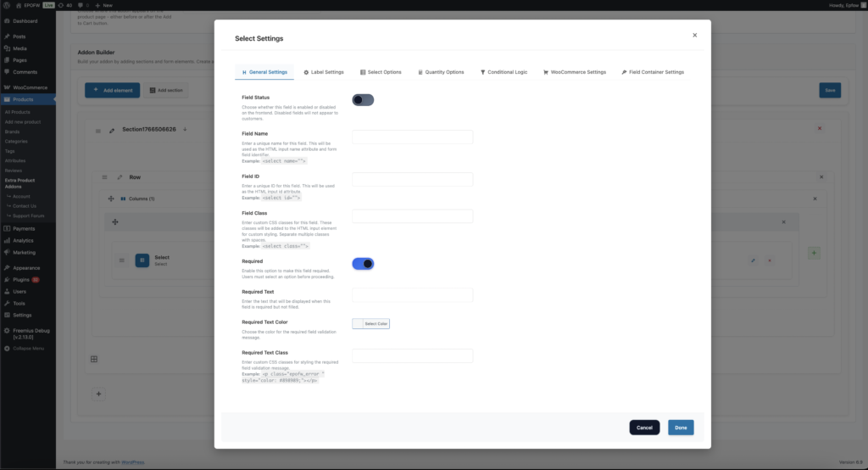
Task: Close the Select Settings dialog with X
Action: click(x=695, y=36)
